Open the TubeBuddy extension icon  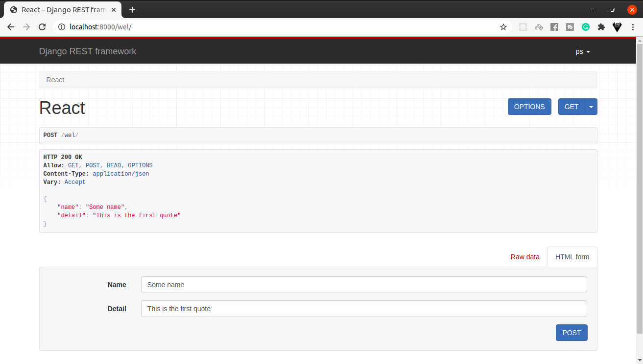570,27
